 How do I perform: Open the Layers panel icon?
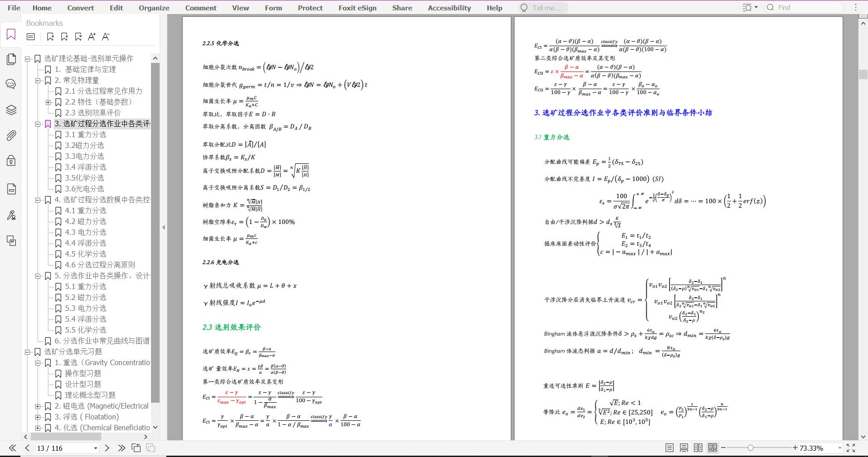[11, 110]
